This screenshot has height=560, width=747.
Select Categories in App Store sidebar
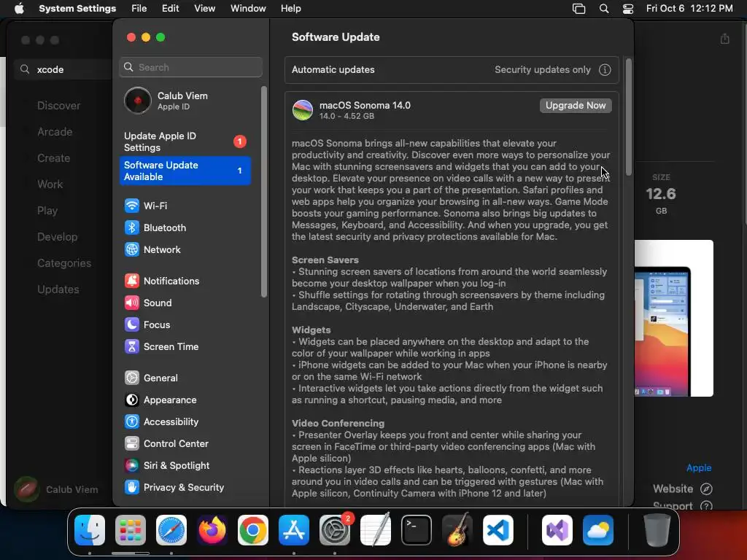point(64,262)
